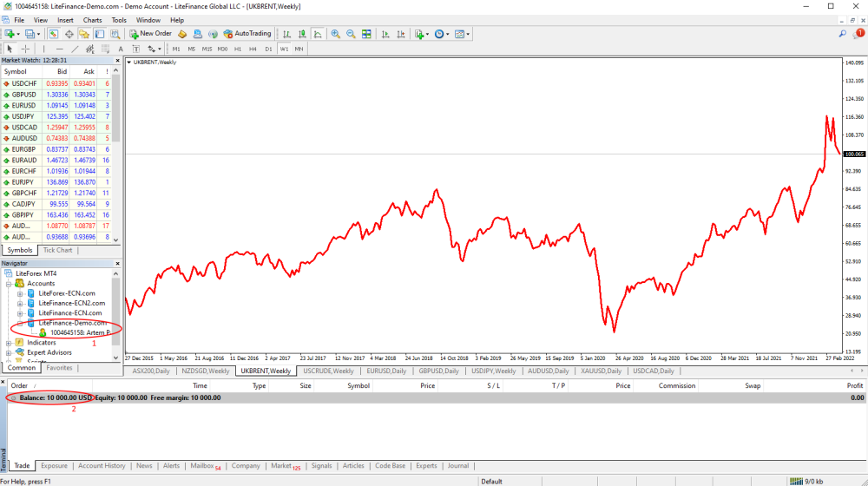
Task: Expand the Expert Advisors tree node
Action: click(9, 352)
